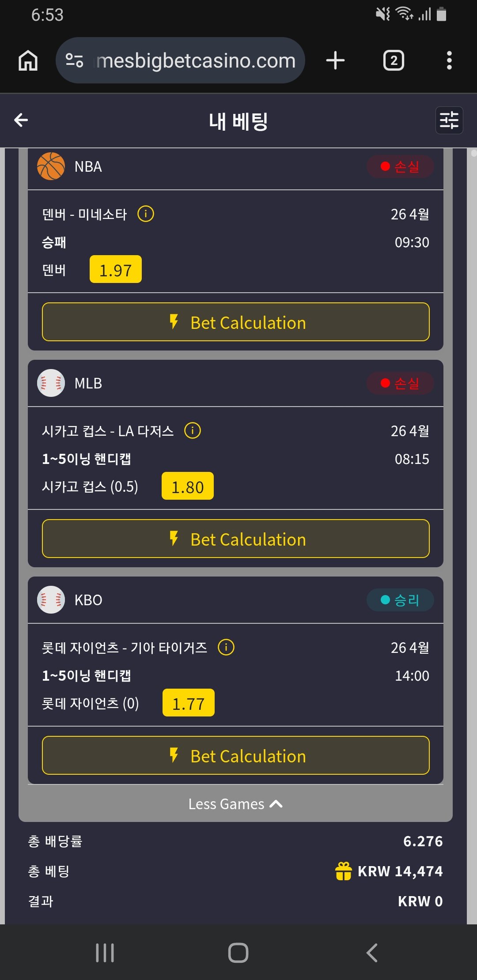Tap the address bar URL field
The width and height of the screenshot is (477, 980).
coord(195,60)
